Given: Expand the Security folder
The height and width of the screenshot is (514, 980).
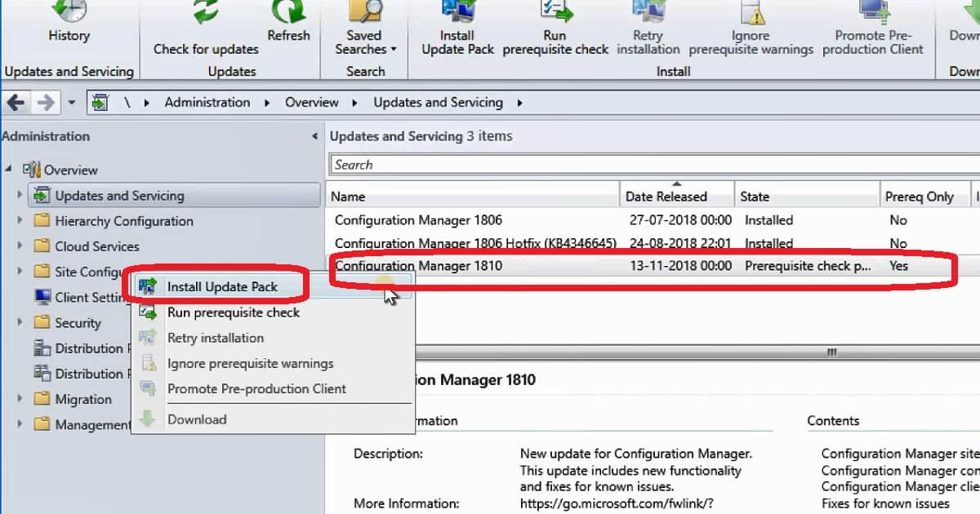Looking at the screenshot, I should pyautogui.click(x=20, y=323).
